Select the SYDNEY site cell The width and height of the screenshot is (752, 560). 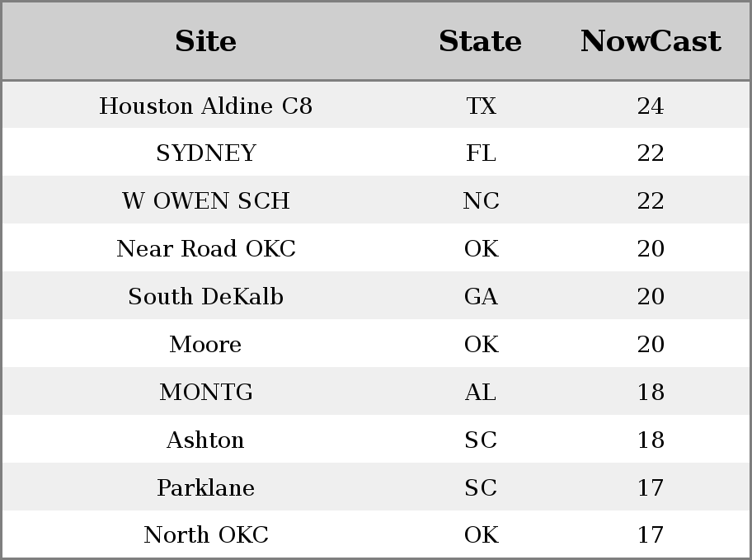(x=206, y=153)
